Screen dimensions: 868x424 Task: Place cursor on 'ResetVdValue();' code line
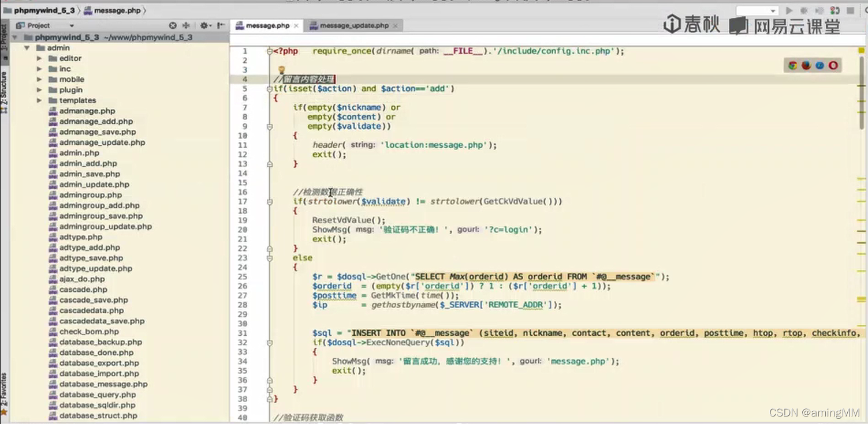coord(349,220)
